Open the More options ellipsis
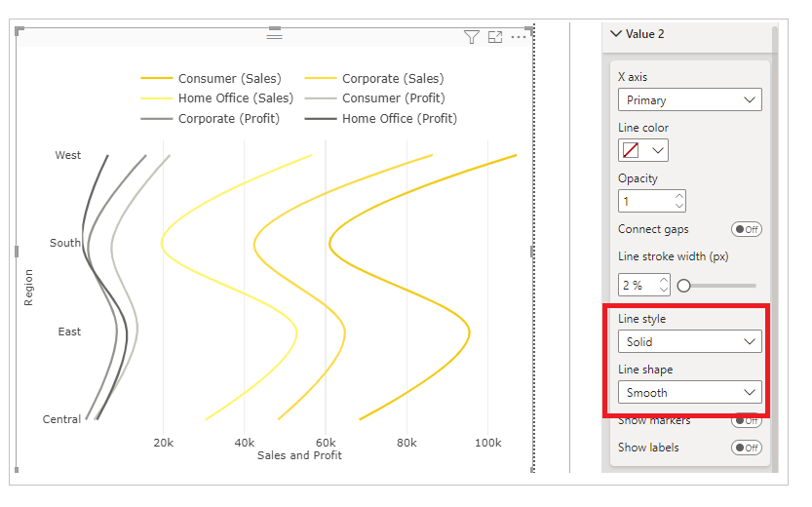Viewport: 812px width, 507px height. point(519,37)
